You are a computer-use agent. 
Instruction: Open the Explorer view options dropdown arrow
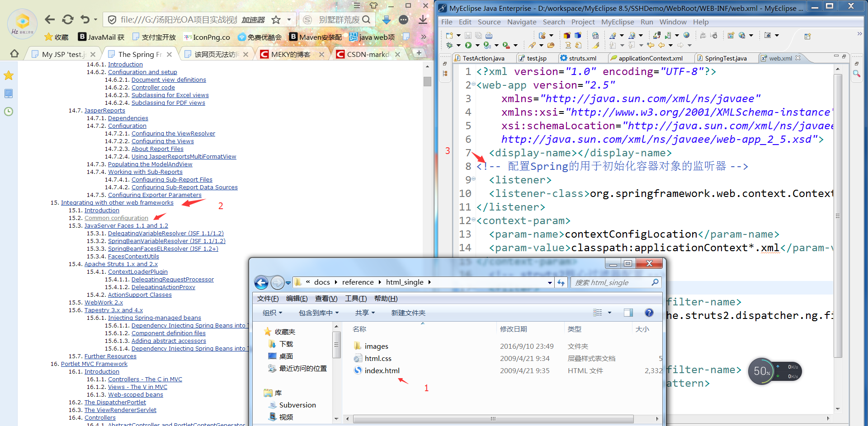tap(609, 313)
